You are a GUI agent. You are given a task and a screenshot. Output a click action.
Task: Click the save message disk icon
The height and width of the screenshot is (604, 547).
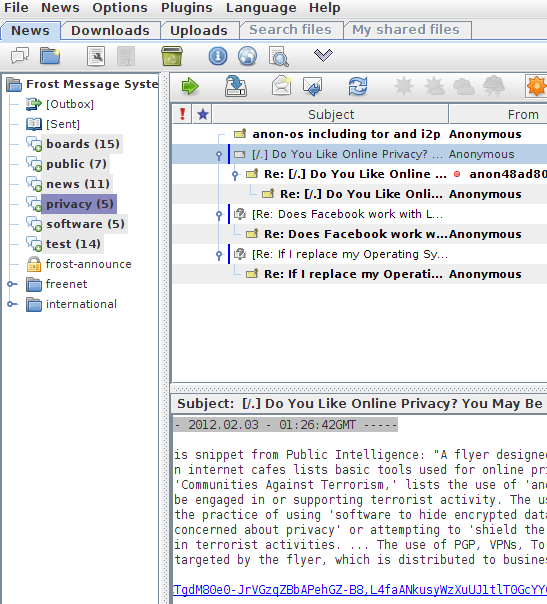pos(236,86)
